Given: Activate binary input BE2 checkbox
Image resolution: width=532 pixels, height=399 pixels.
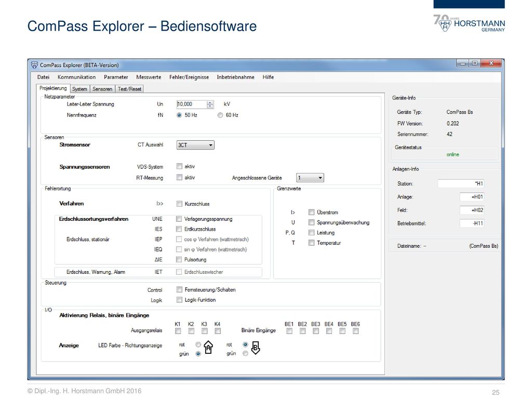Looking at the screenshot, I should click(303, 331).
